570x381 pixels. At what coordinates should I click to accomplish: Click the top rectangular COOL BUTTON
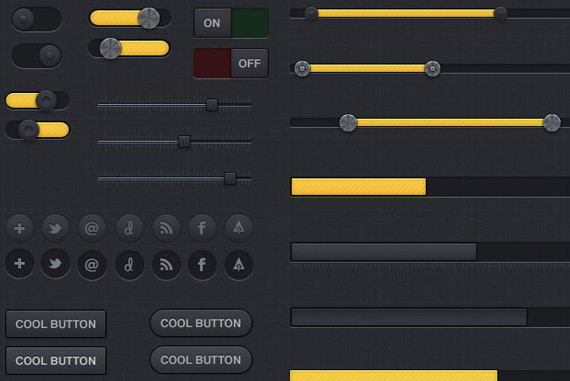(x=56, y=324)
